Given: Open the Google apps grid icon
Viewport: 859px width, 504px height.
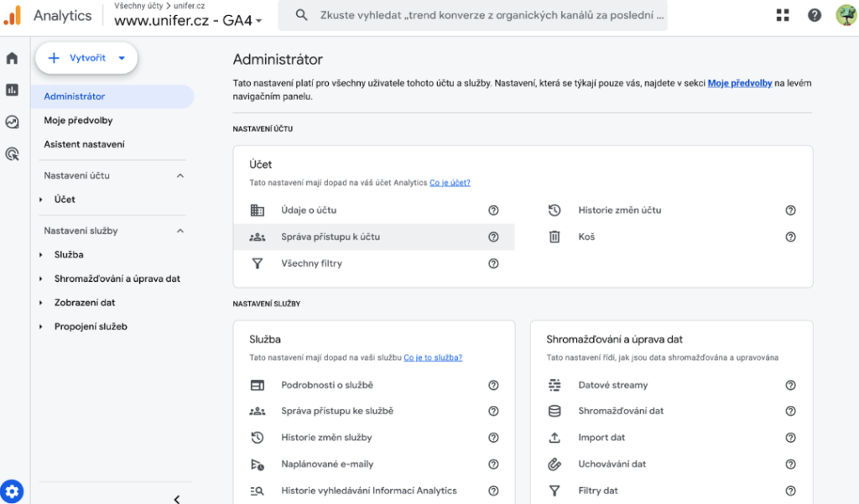Looking at the screenshot, I should pyautogui.click(x=783, y=15).
